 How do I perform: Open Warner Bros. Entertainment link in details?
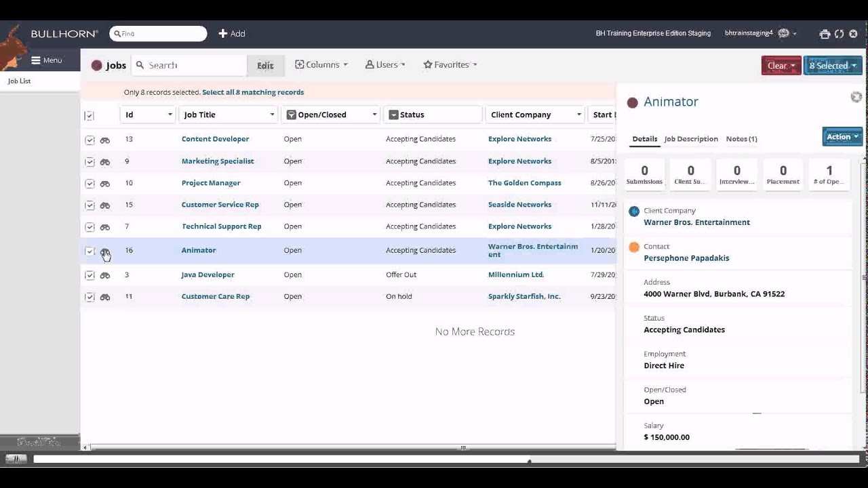pyautogui.click(x=696, y=222)
